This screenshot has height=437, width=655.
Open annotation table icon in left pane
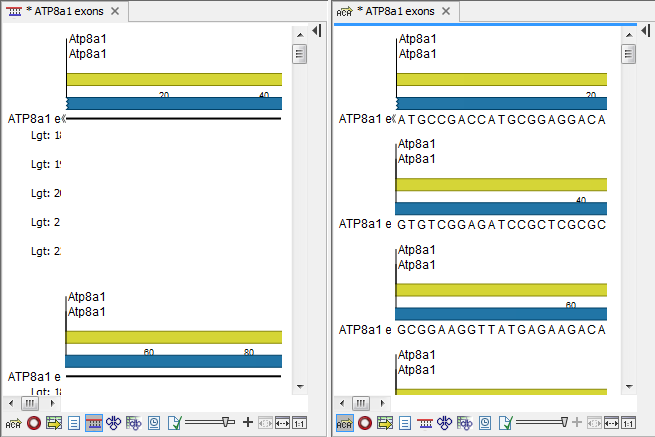54,423
